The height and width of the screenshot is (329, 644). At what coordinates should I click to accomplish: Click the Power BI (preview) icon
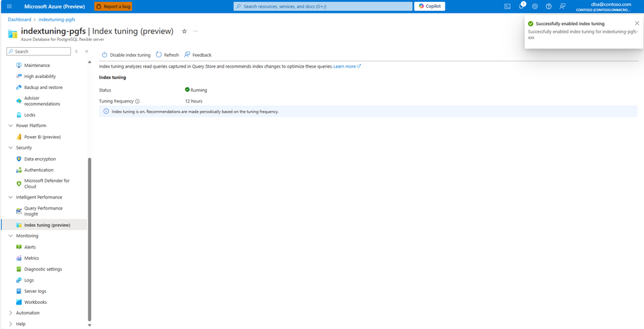click(19, 137)
